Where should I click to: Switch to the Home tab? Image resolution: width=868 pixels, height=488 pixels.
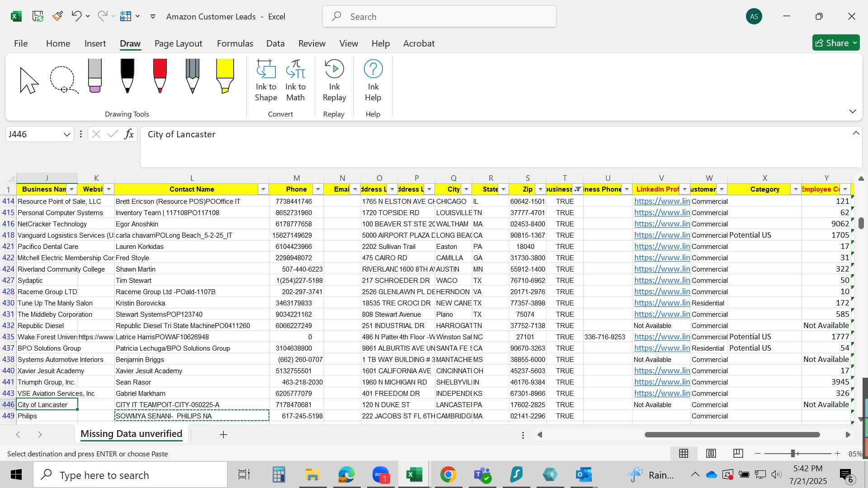point(58,43)
